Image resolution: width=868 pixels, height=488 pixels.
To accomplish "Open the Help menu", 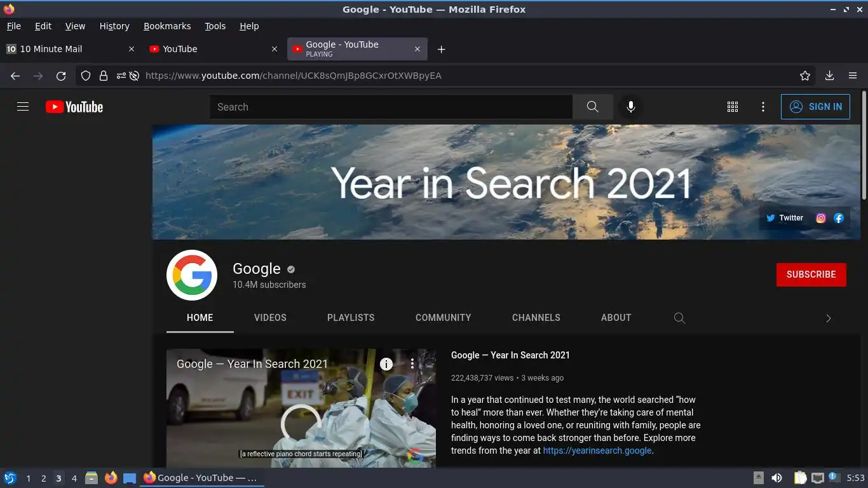I will [x=249, y=26].
